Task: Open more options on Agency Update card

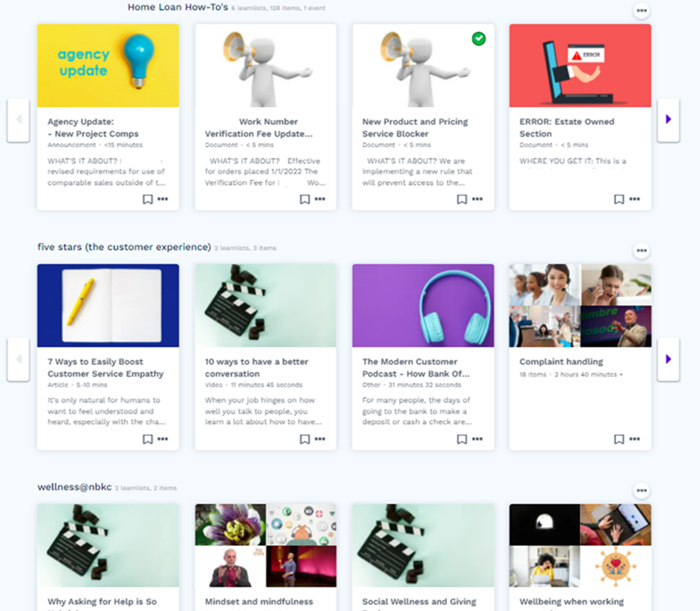Action: tap(163, 199)
